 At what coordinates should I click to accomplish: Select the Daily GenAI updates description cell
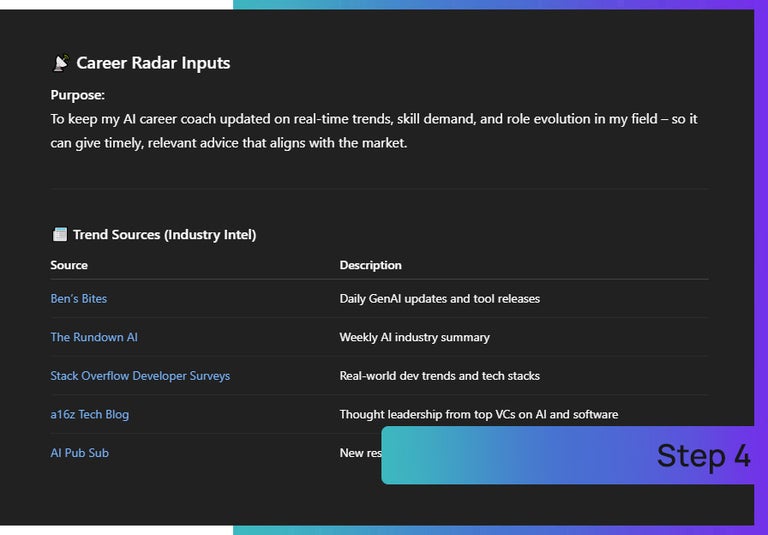pos(439,299)
